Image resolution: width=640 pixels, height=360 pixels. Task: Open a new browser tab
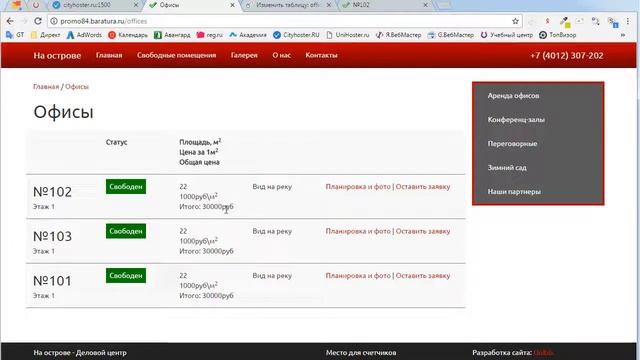[x=444, y=5]
